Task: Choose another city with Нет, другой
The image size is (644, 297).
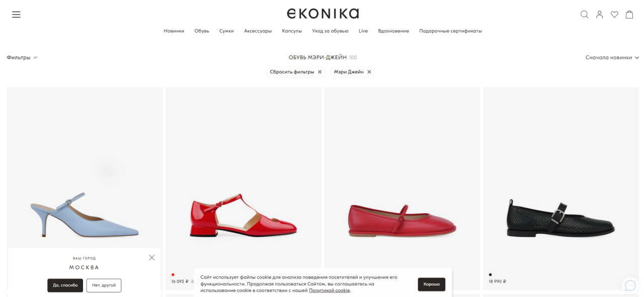Action: tap(104, 285)
